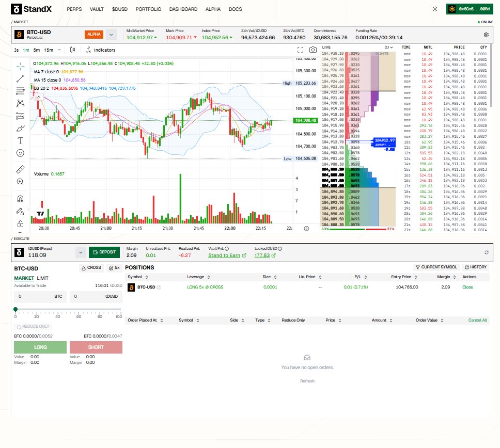Click the green DEPOSIT button
This screenshot has width=500, height=448.
click(104, 252)
